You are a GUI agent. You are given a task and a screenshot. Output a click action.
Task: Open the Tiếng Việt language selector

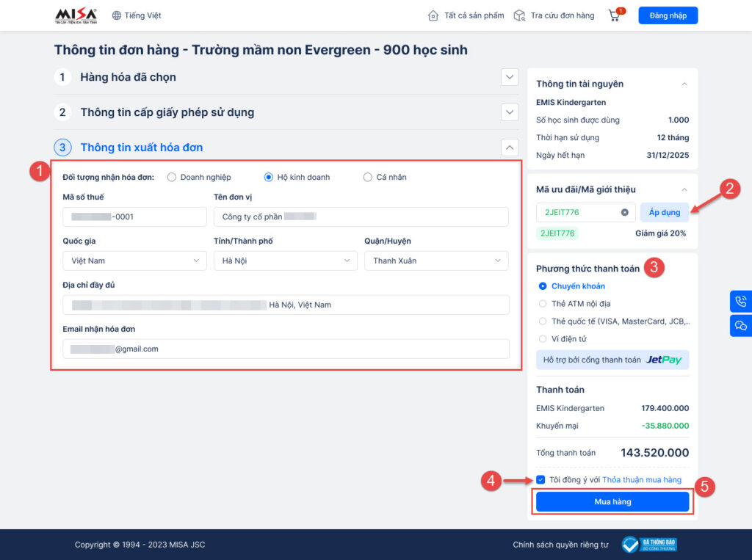click(137, 15)
